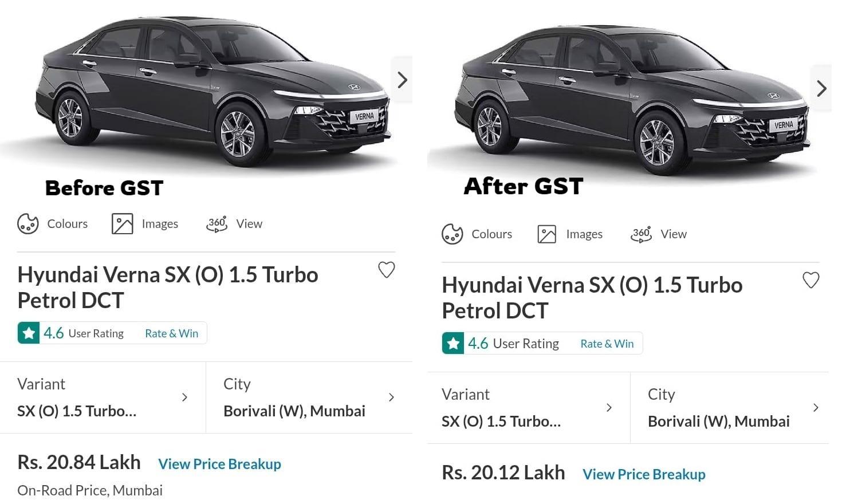Toggle wishlist heart in Before GST panel
Viewport: 842px width, 504px height.
pyautogui.click(x=387, y=270)
